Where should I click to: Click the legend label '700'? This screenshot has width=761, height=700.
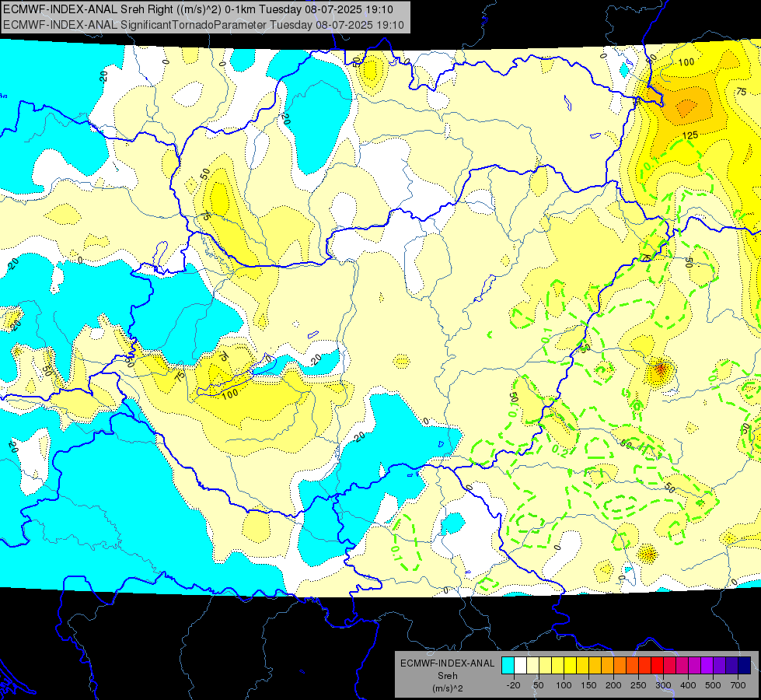[738, 685]
